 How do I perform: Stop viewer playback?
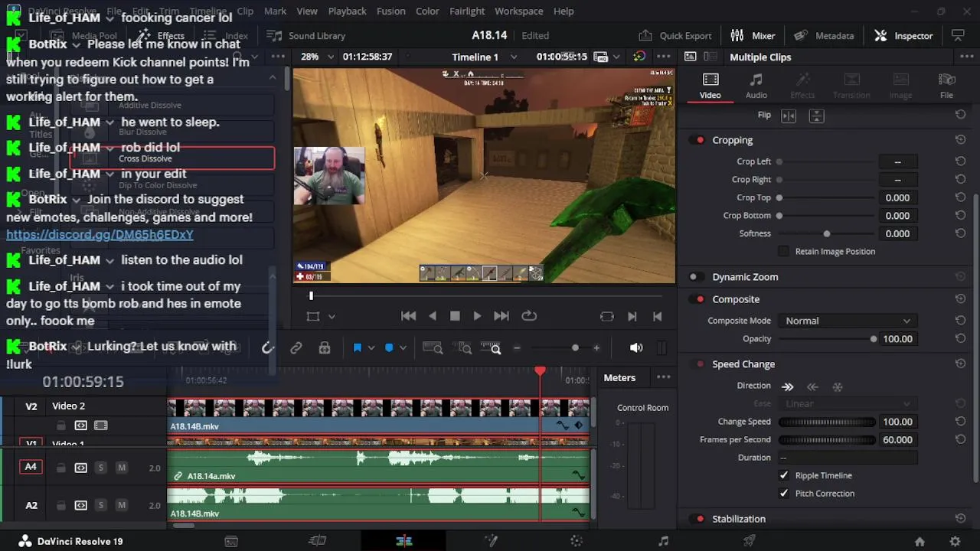click(x=455, y=316)
